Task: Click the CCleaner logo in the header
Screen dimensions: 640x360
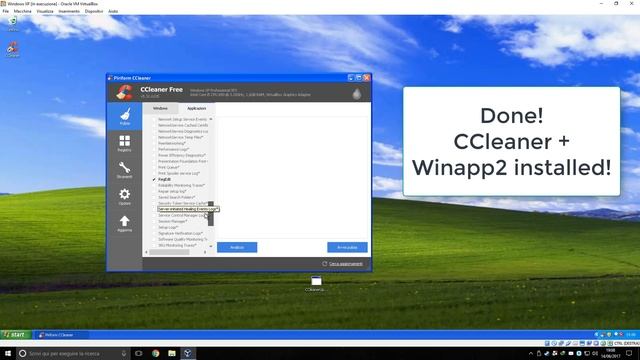Action: click(x=124, y=92)
